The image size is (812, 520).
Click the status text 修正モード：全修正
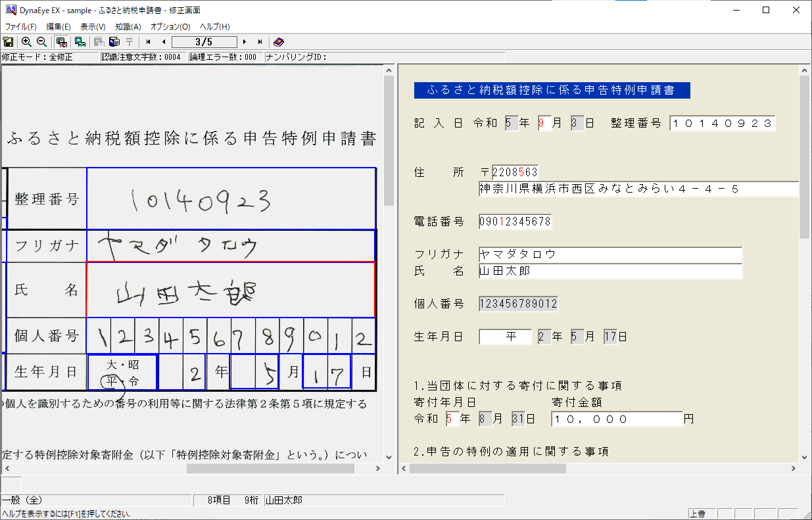click(37, 57)
